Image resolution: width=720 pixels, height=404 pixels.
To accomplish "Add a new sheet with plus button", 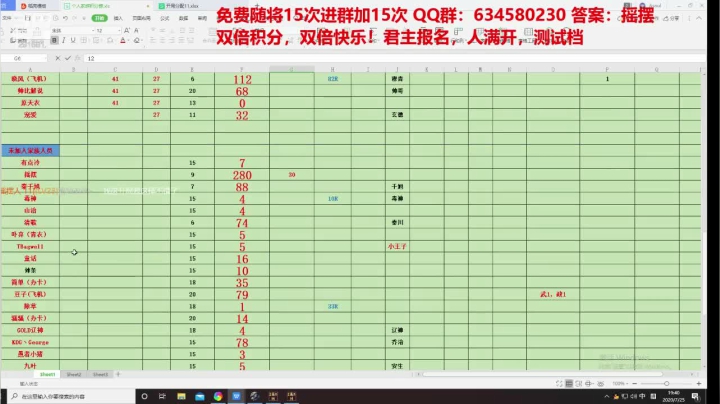I will [118, 375].
